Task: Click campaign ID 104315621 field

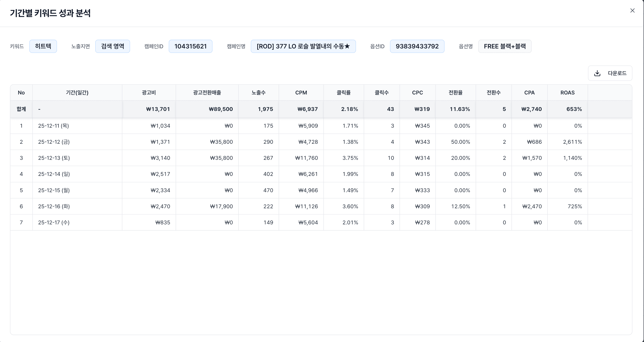Action: point(191,46)
